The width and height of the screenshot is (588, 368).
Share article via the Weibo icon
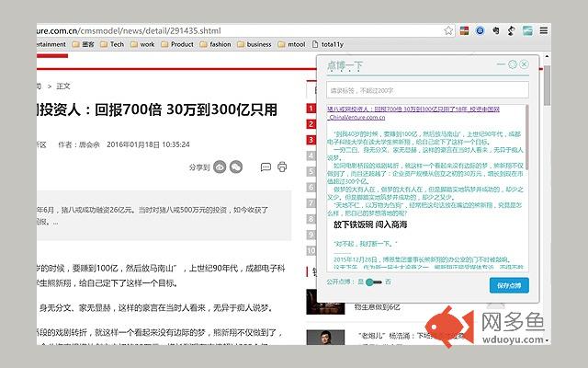220,167
